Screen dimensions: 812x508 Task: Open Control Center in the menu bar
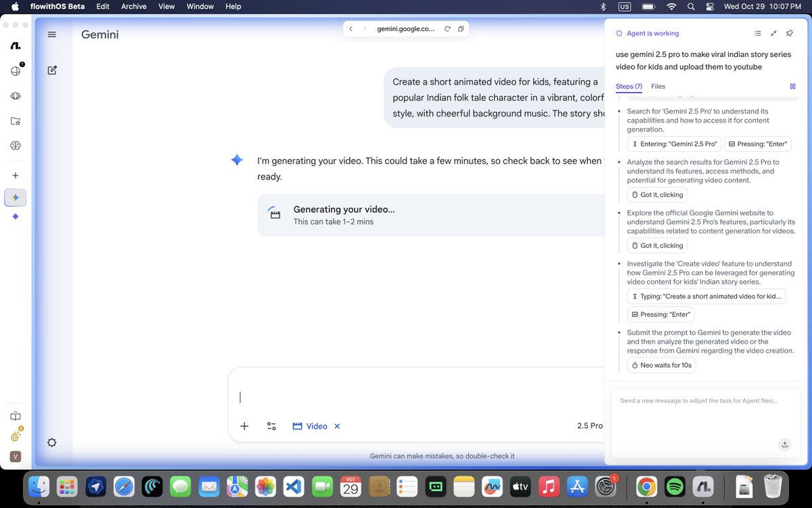click(710, 7)
